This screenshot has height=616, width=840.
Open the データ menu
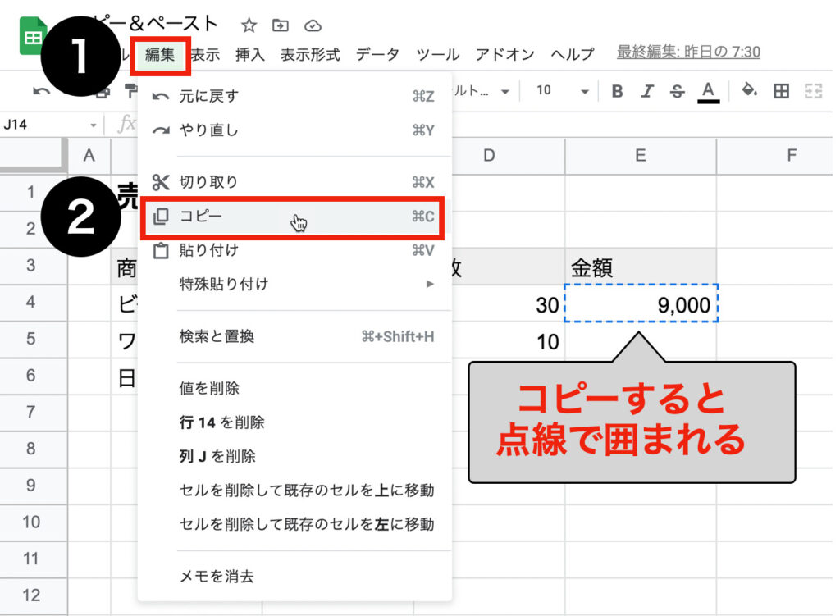(x=377, y=55)
